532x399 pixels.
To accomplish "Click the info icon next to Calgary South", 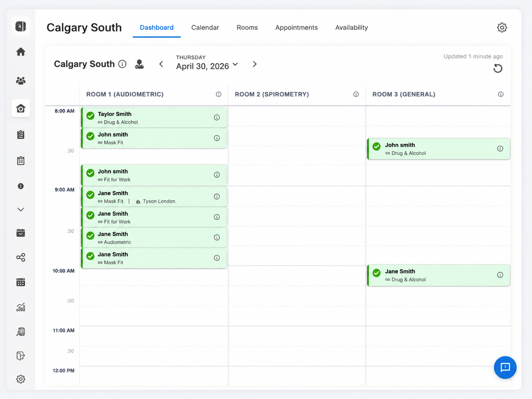I will tap(122, 64).
